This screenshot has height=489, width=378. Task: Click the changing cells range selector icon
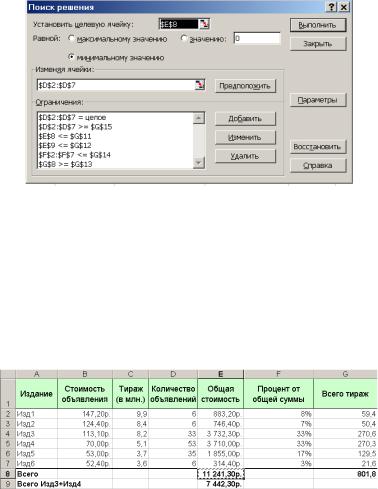[199, 85]
